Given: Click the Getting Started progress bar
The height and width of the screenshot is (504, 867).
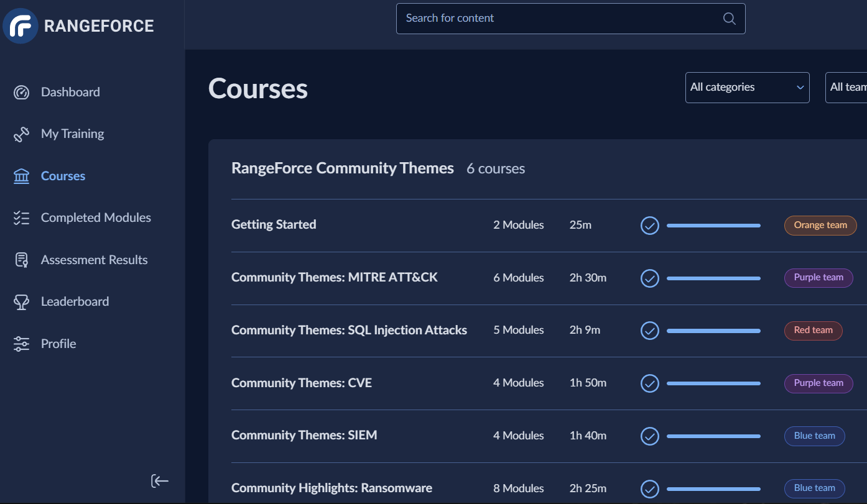Looking at the screenshot, I should (x=713, y=226).
